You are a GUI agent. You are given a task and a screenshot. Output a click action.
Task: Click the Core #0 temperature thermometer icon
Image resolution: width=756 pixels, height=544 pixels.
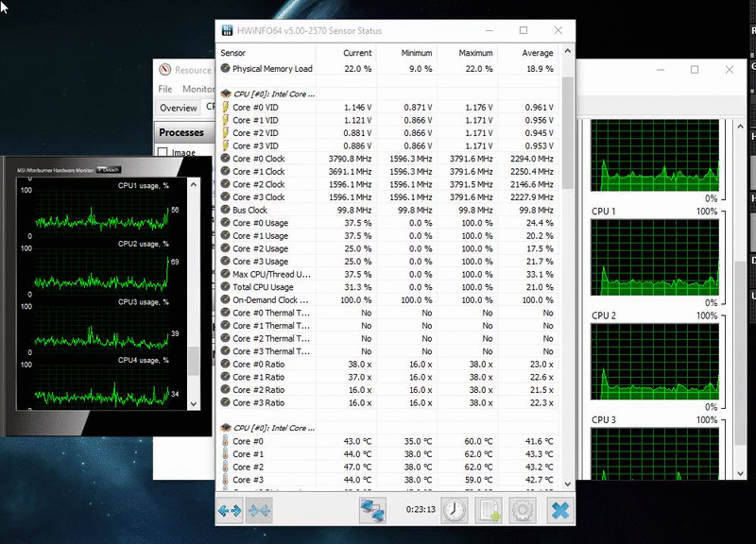225,441
